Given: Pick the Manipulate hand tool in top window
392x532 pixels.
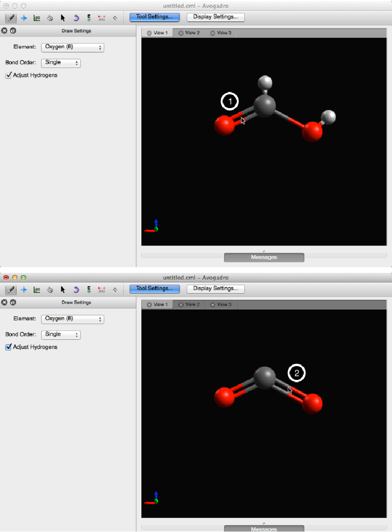Looking at the screenshot, I should coord(50,18).
